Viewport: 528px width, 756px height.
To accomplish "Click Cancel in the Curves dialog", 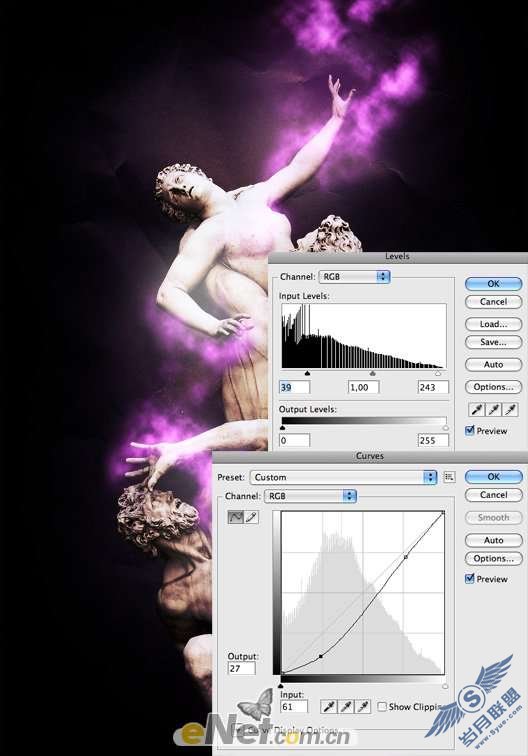I will [x=493, y=495].
